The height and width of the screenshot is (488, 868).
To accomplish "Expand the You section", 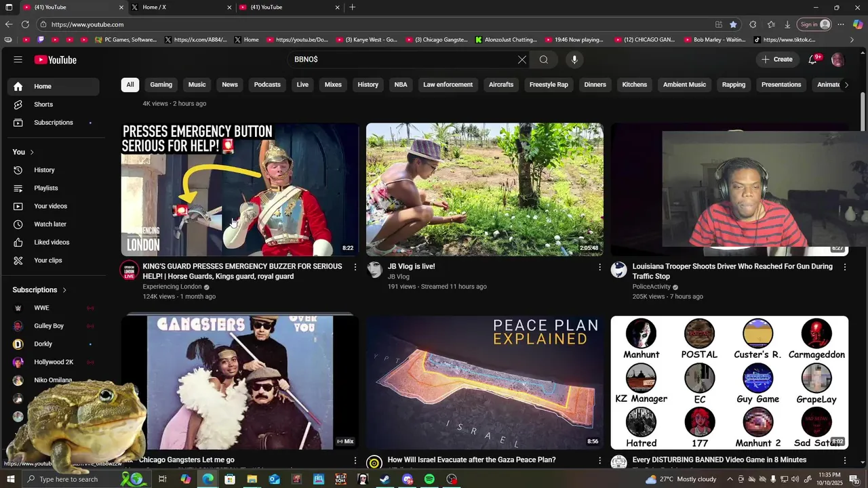I will [x=23, y=152].
